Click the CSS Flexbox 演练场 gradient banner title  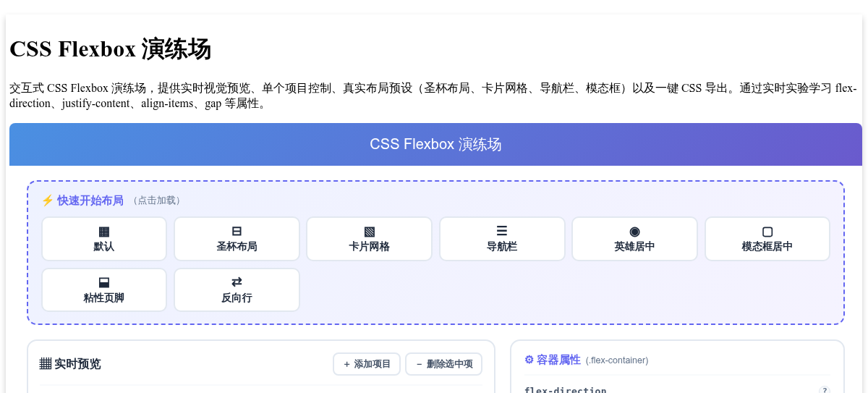click(x=435, y=144)
